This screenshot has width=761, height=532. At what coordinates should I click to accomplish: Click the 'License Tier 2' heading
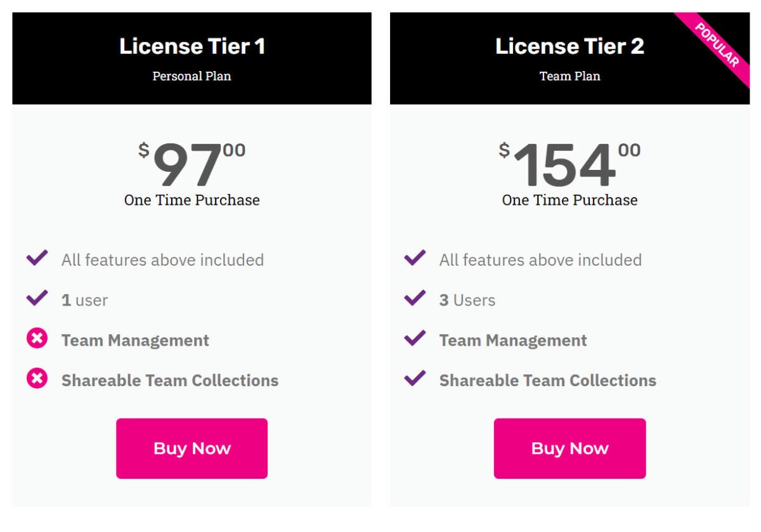(x=569, y=46)
